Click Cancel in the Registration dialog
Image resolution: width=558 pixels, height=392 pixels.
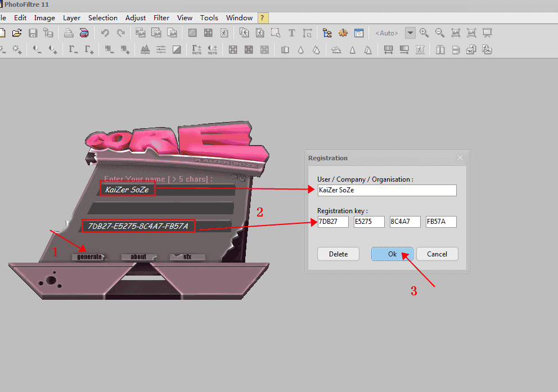(x=437, y=254)
